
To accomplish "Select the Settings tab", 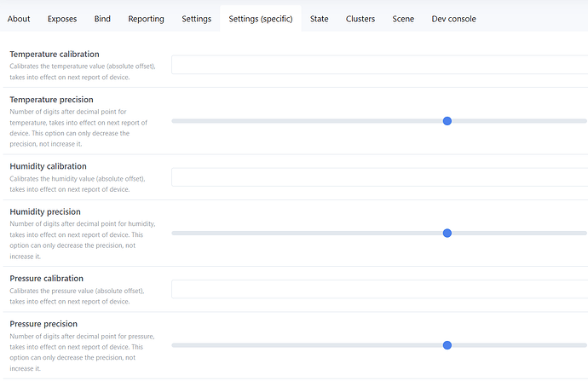I will pyautogui.click(x=197, y=19).
